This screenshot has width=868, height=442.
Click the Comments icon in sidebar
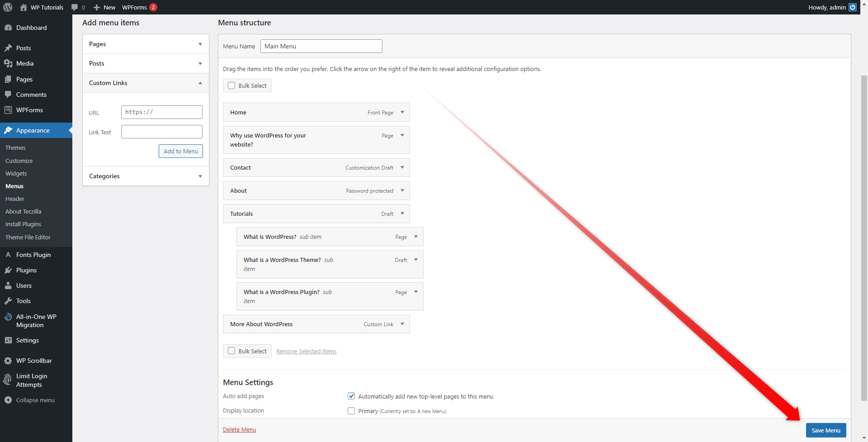[8, 95]
